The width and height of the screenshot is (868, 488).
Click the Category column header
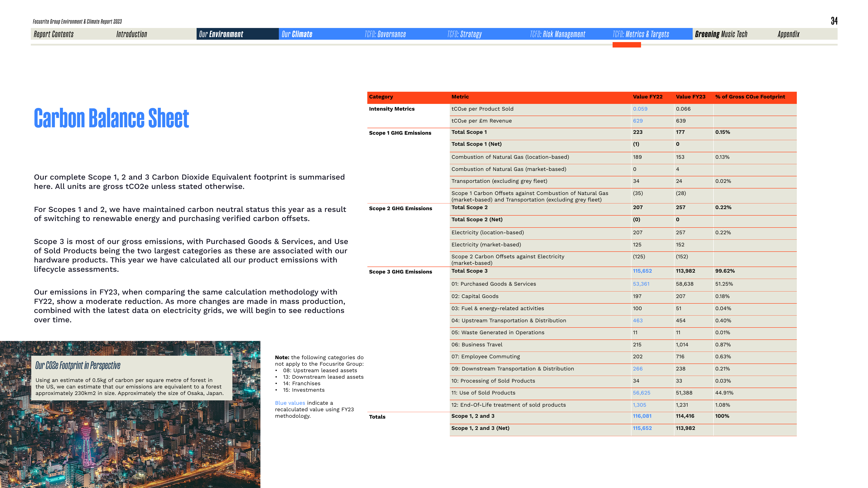tap(381, 97)
